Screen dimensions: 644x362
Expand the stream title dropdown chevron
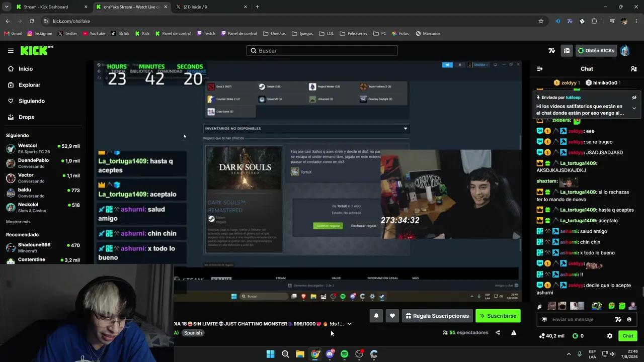[x=350, y=324]
